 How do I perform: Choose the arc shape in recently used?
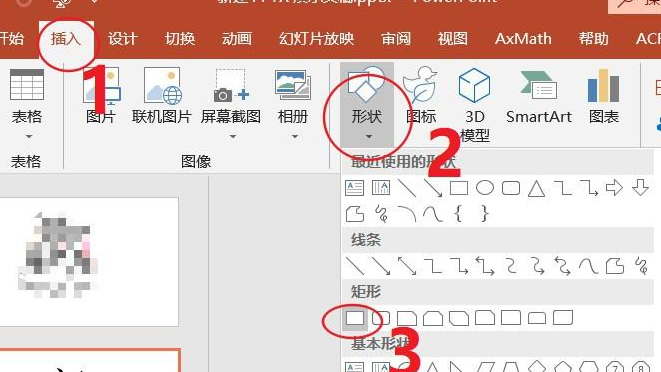[407, 213]
